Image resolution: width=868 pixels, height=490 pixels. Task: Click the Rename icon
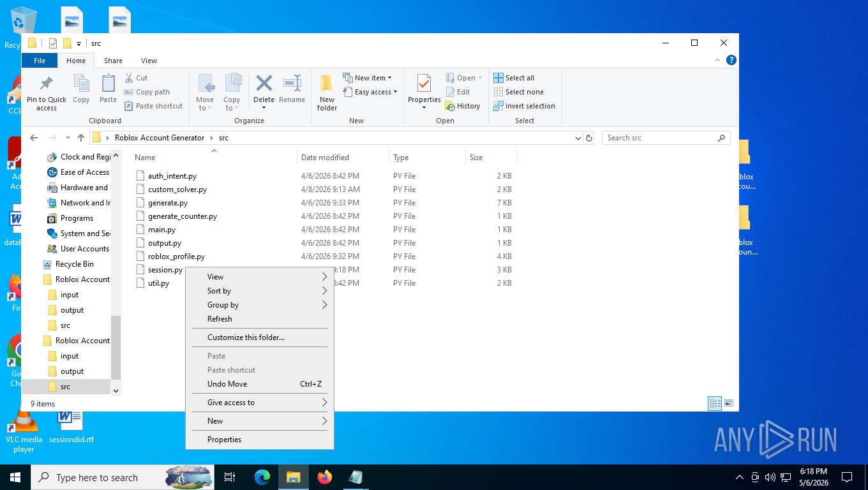[x=292, y=83]
